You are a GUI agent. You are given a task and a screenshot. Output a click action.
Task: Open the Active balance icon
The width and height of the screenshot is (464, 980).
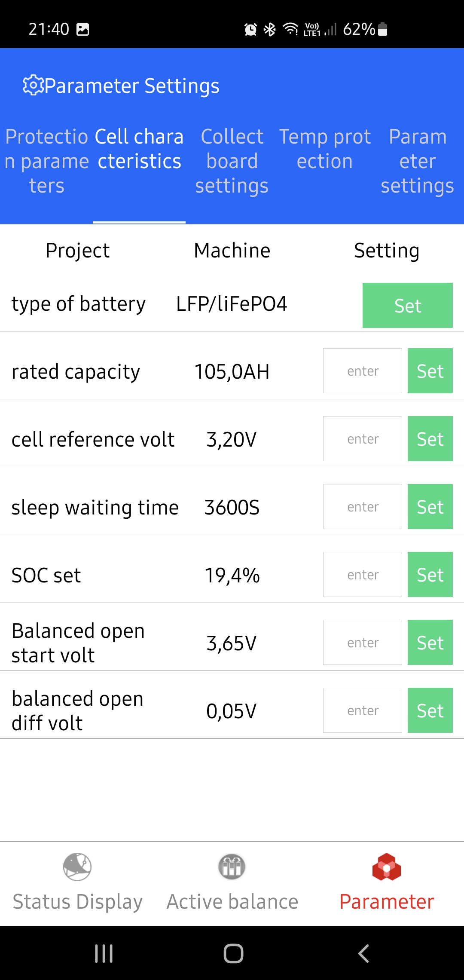tap(232, 867)
